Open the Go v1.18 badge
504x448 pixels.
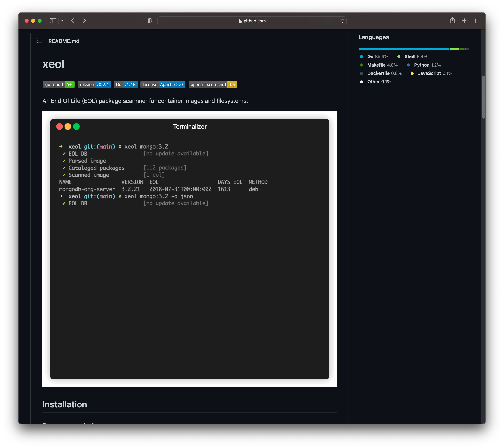[x=126, y=85]
